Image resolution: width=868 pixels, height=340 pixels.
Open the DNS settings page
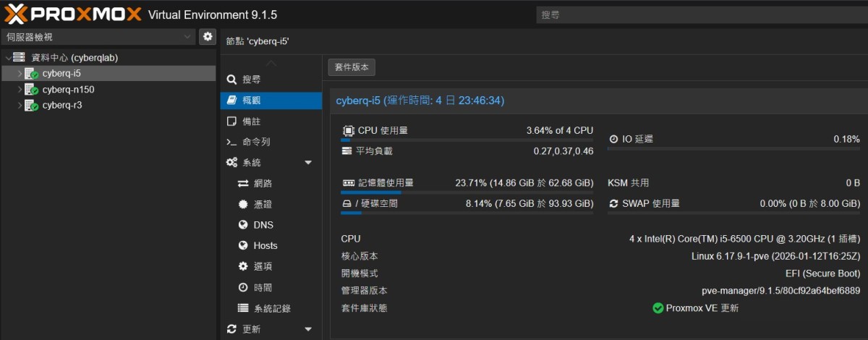(x=263, y=225)
